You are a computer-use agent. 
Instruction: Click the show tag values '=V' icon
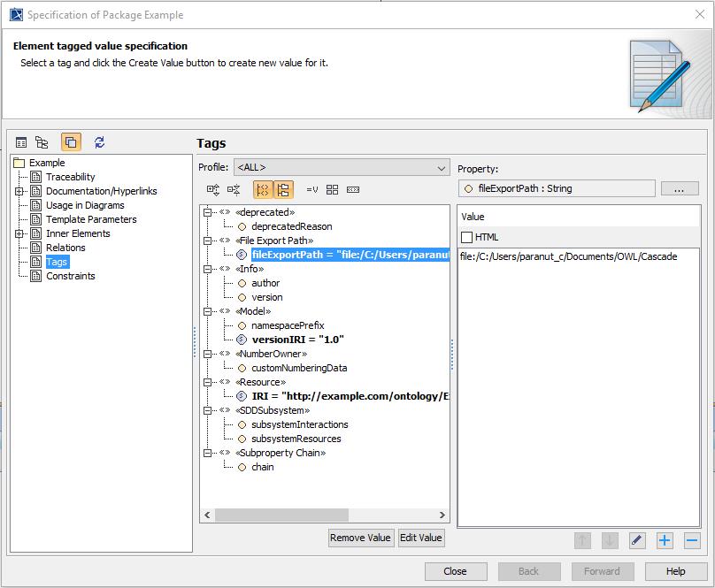311,189
